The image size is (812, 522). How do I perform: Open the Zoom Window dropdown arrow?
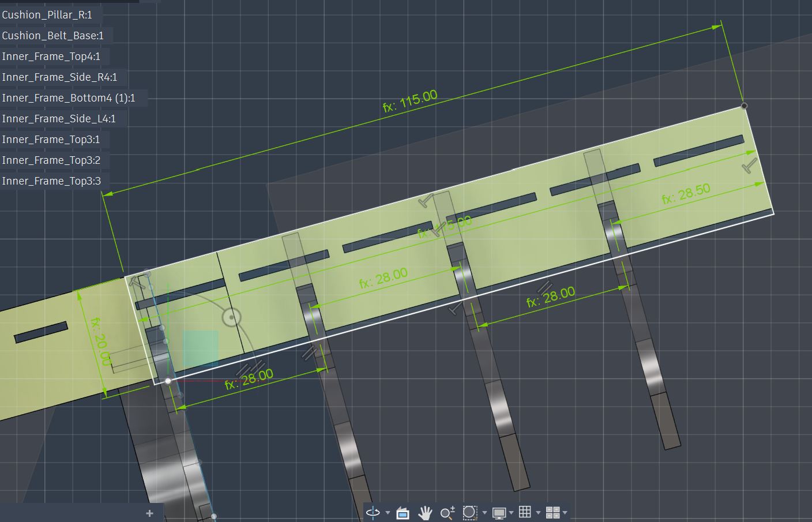pyautogui.click(x=484, y=512)
